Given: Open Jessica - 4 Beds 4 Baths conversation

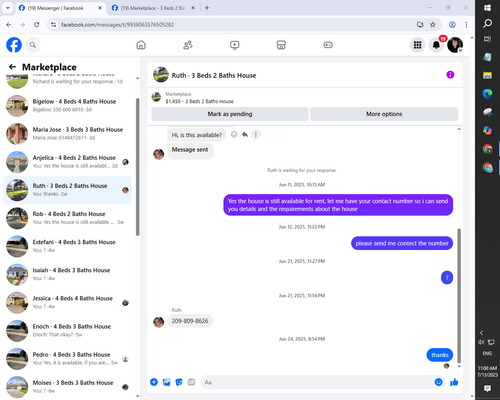Looking at the screenshot, I should pos(67,303).
